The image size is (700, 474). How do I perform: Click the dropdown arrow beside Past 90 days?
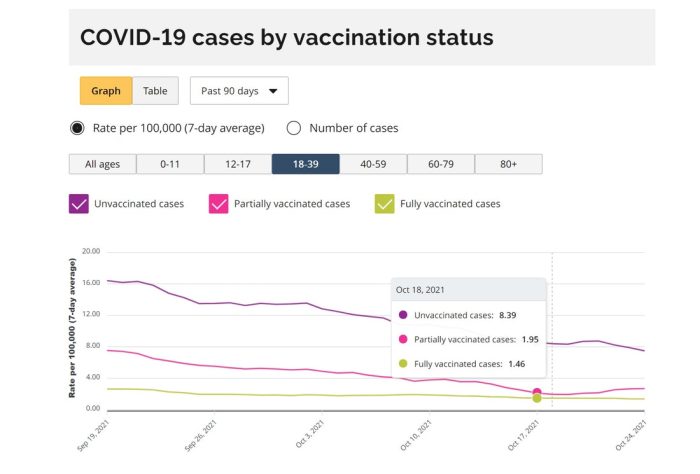(272, 91)
